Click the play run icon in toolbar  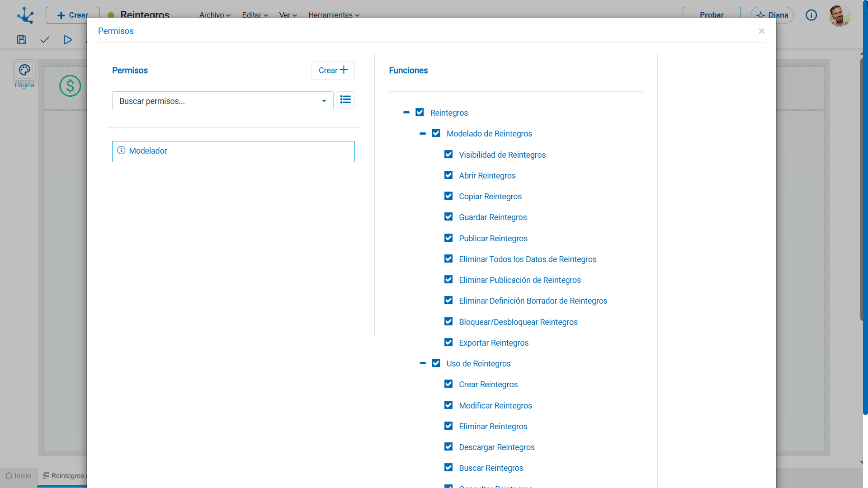pos(67,40)
